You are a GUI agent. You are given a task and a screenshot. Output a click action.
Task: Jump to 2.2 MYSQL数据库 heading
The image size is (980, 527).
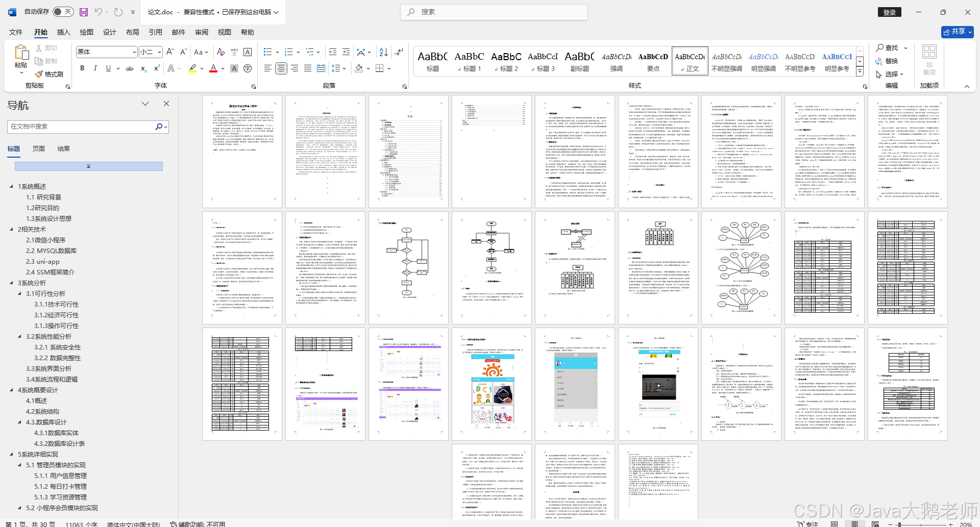click(51, 250)
